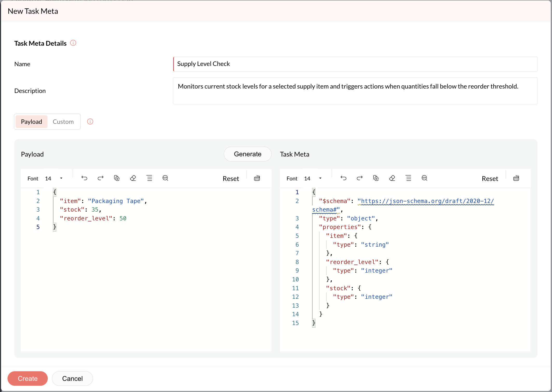Click Cancel to discard task meta
The image size is (552, 392).
pos(72,379)
